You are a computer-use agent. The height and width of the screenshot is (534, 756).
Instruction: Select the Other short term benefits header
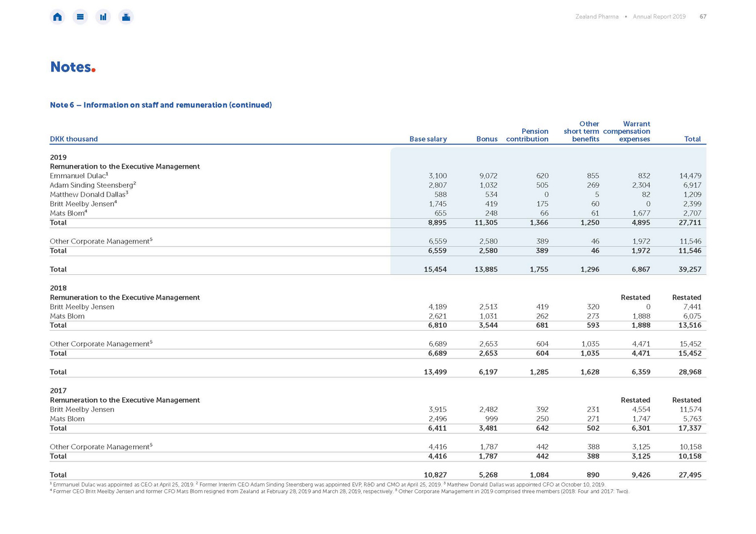pyautogui.click(x=582, y=131)
